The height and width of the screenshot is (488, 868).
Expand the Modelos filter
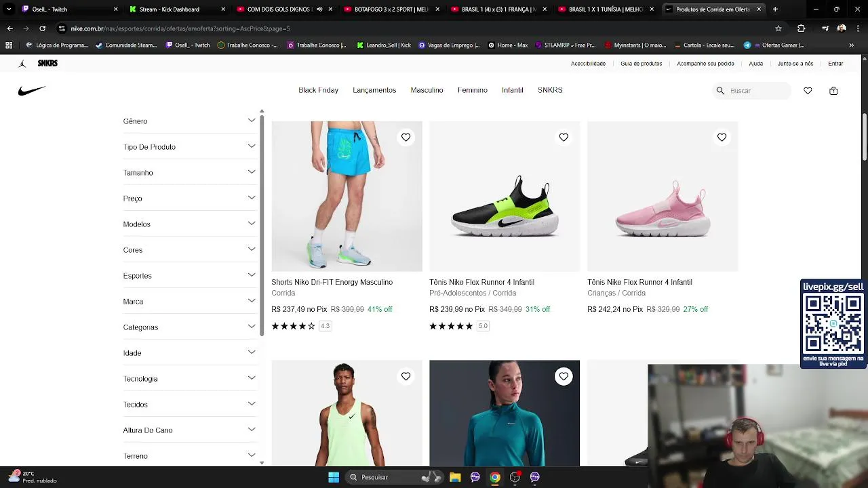pos(189,224)
